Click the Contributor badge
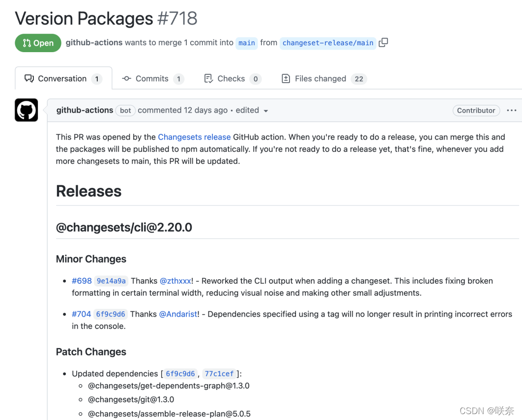Viewport: 522px width, 420px height. coord(476,111)
